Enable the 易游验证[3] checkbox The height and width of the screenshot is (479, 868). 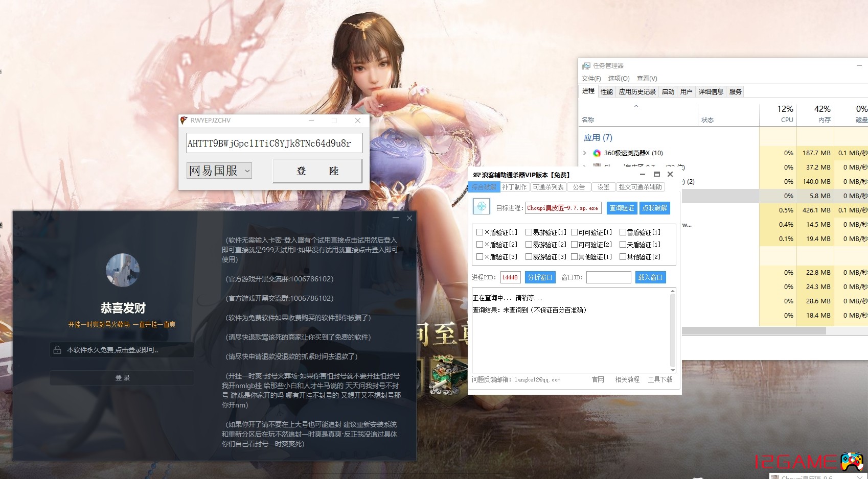(529, 257)
